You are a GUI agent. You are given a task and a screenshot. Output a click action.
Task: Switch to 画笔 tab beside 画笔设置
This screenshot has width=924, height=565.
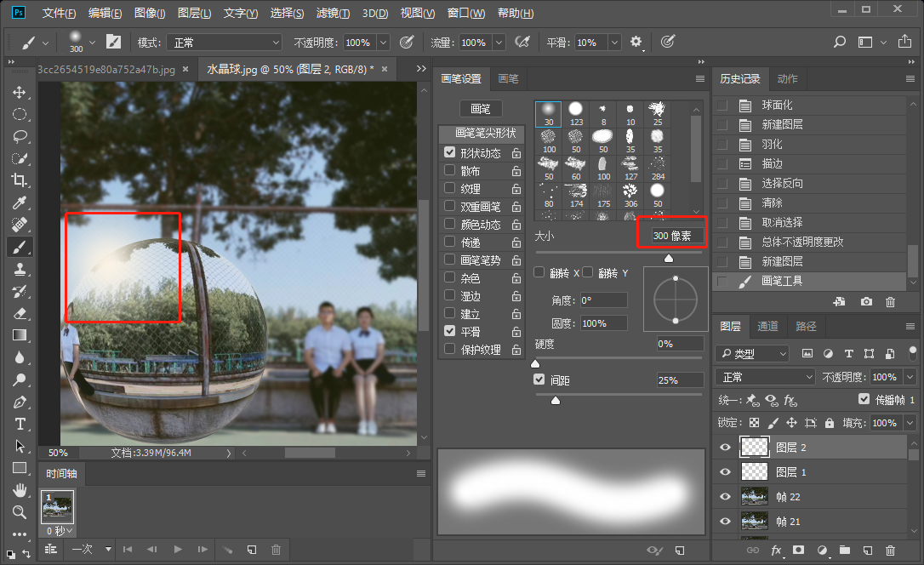click(x=508, y=79)
